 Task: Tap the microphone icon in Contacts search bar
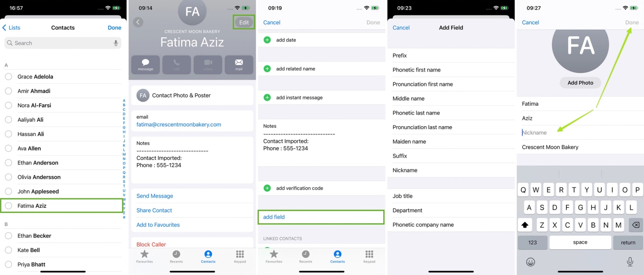point(116,43)
